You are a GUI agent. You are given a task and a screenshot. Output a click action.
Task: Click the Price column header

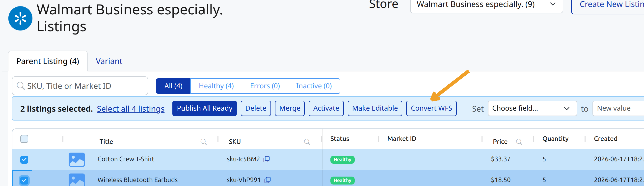[500, 142]
